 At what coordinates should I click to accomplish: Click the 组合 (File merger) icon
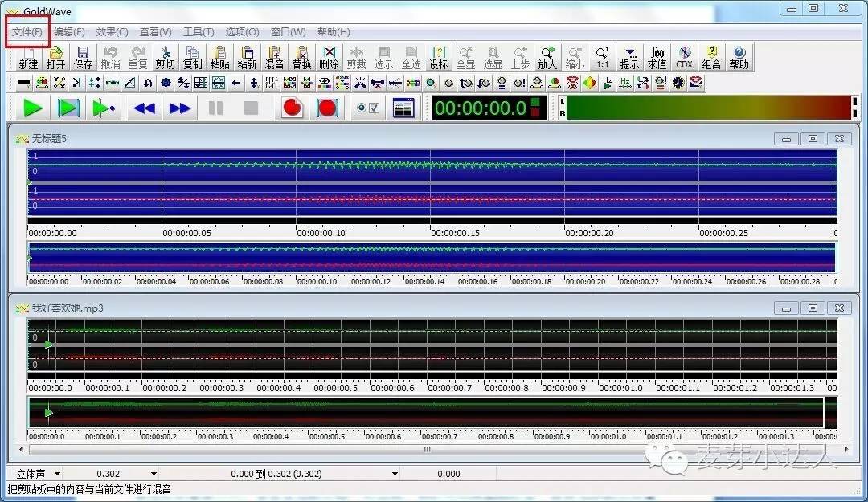tap(711, 58)
